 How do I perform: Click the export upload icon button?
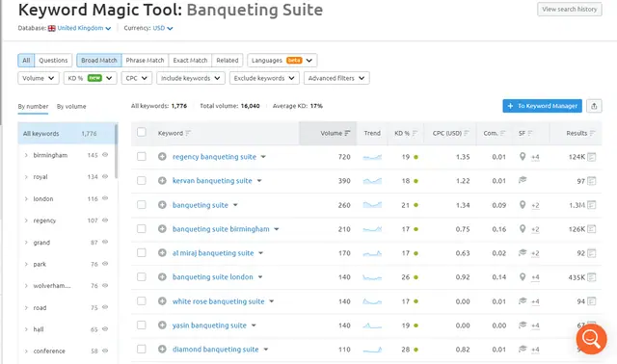594,106
